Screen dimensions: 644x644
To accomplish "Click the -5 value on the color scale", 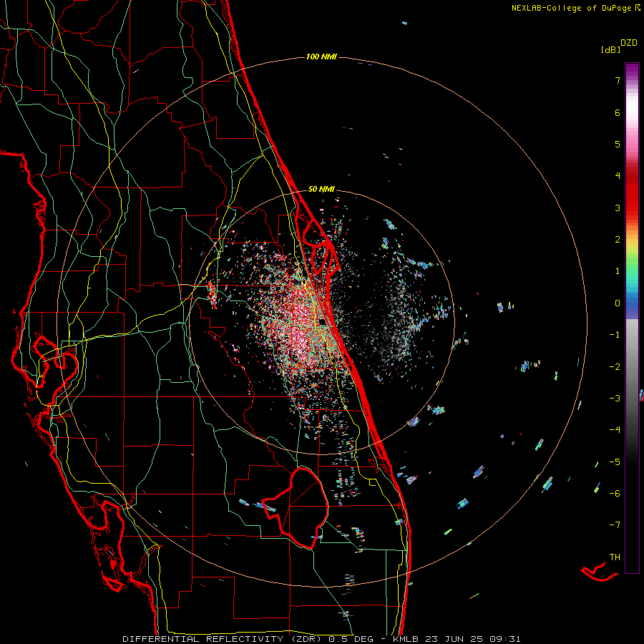I will [x=615, y=462].
